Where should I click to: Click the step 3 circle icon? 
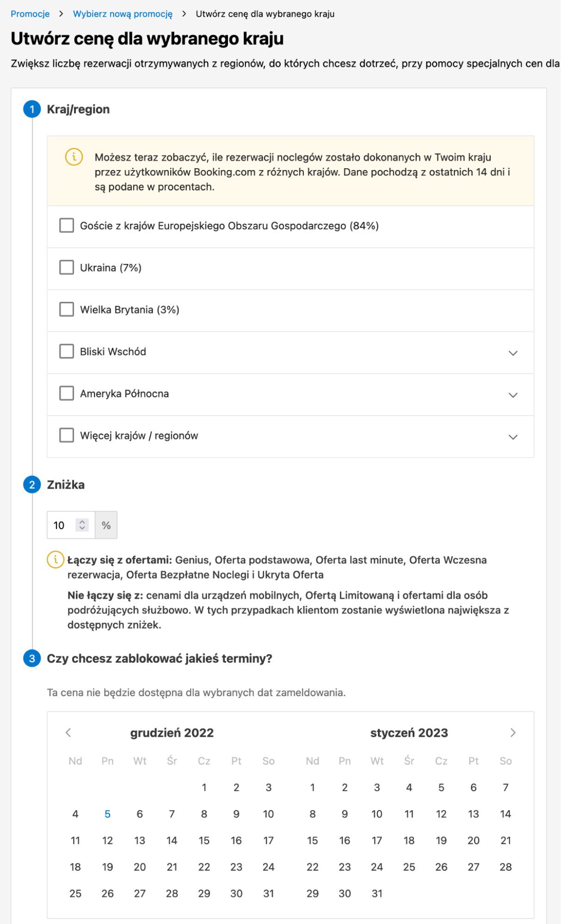pos(32,659)
